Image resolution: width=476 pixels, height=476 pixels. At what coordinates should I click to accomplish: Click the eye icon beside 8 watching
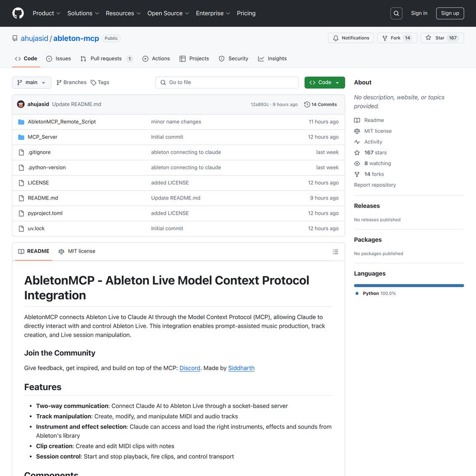pyautogui.click(x=357, y=163)
